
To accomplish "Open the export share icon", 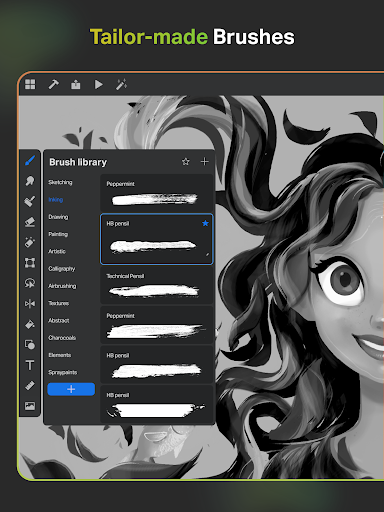I will [x=76, y=84].
